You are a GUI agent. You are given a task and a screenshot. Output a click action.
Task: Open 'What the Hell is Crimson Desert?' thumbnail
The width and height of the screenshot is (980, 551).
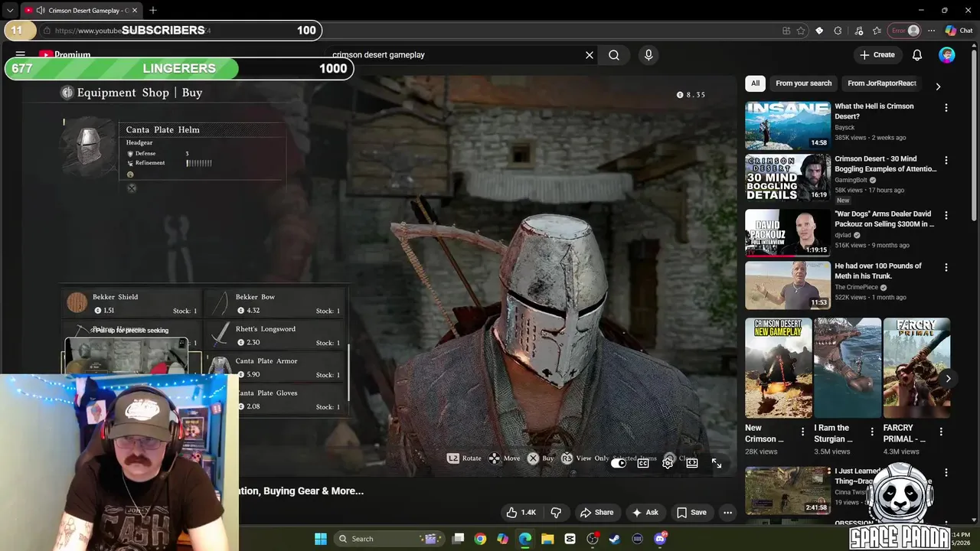click(788, 126)
